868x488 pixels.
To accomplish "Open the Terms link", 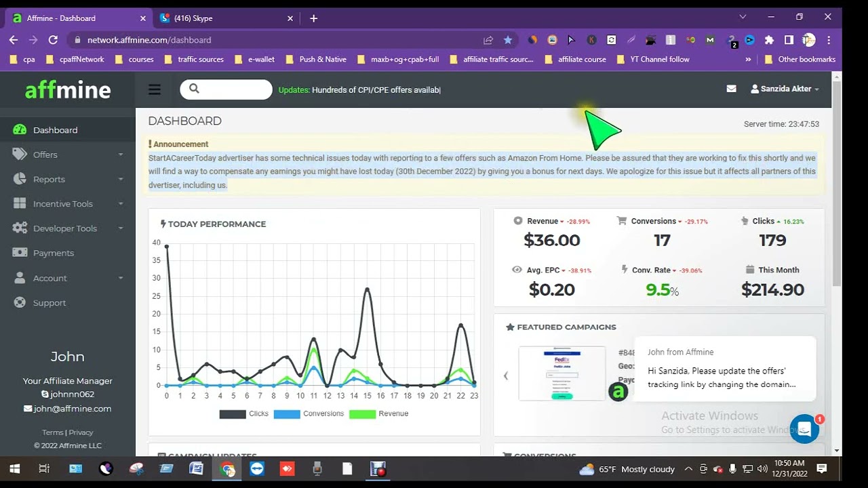I will click(x=52, y=432).
